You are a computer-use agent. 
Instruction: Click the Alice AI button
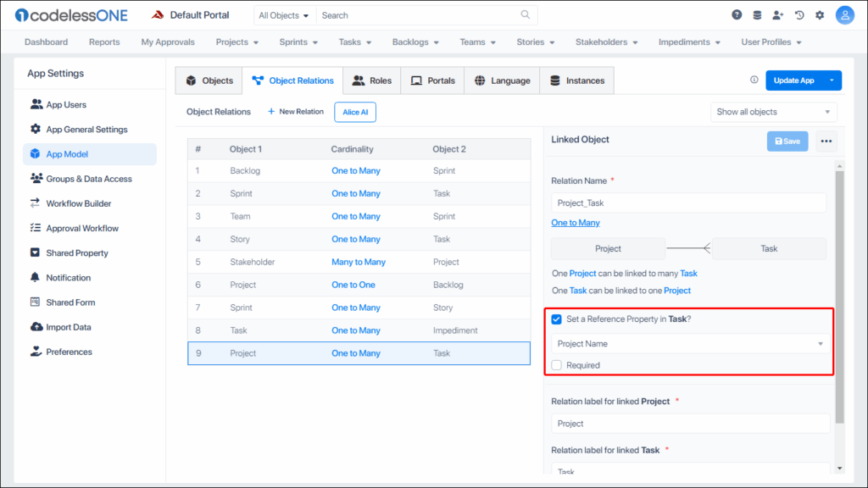[x=355, y=112]
